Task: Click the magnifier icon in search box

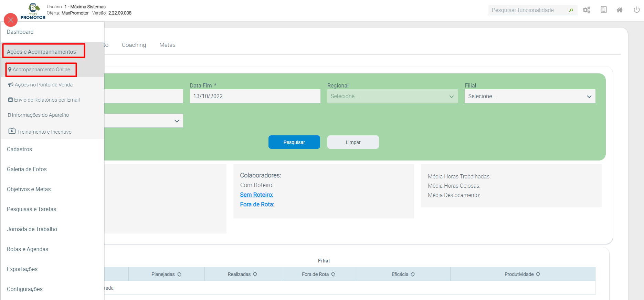Action: [571, 10]
